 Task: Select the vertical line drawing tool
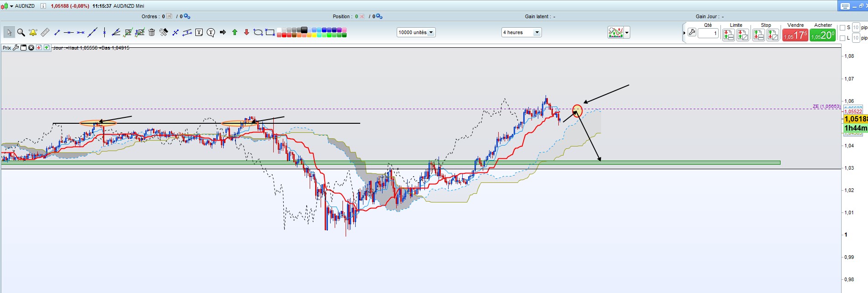click(x=104, y=32)
